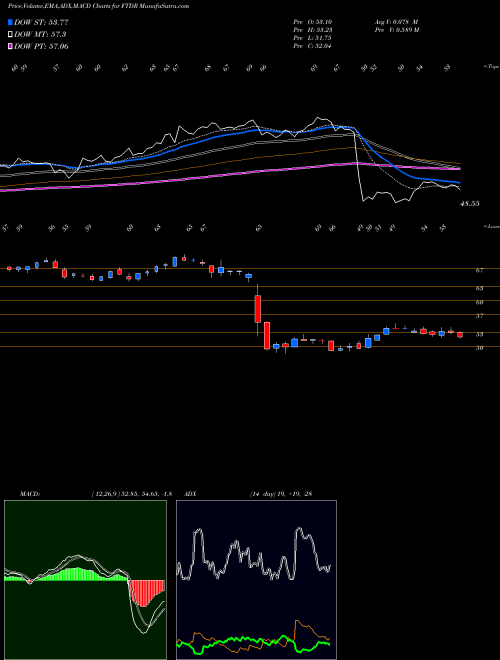
Task: Click the white DOW MT legend swatch
Action: (10, 35)
